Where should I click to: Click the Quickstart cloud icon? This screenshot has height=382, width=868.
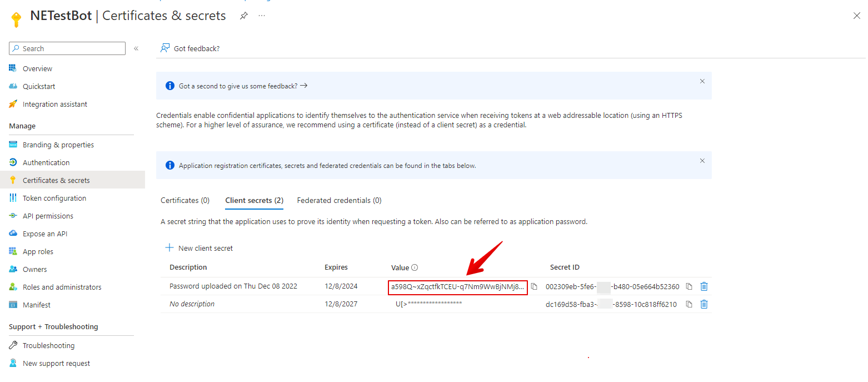tap(13, 86)
